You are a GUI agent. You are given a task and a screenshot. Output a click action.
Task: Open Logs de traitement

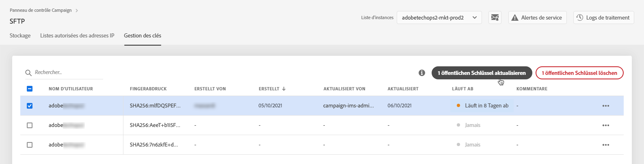(603, 17)
